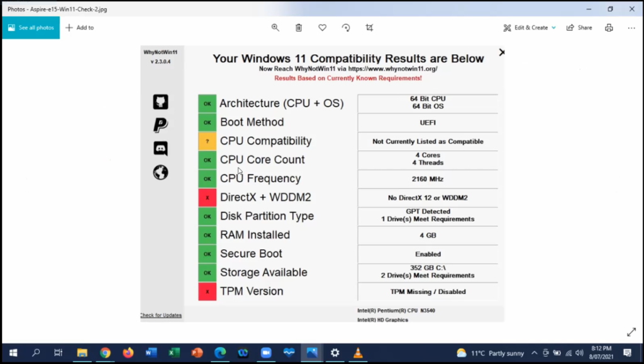Open the network Wi-Fi tray icon
The image size is (644, 364).
click(569, 353)
